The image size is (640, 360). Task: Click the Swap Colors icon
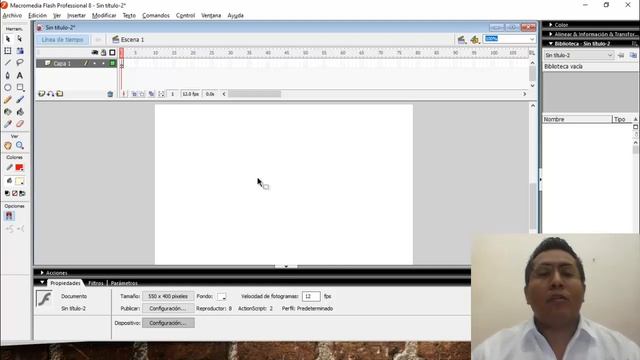(x=22, y=193)
